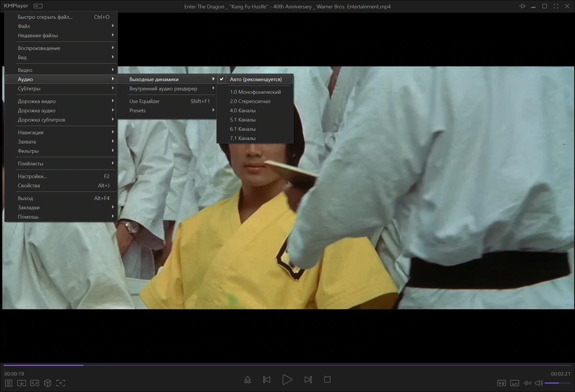Screen dimensions: 575x392
Task: Enter fullscreen mode from title bar
Action: point(556,6)
